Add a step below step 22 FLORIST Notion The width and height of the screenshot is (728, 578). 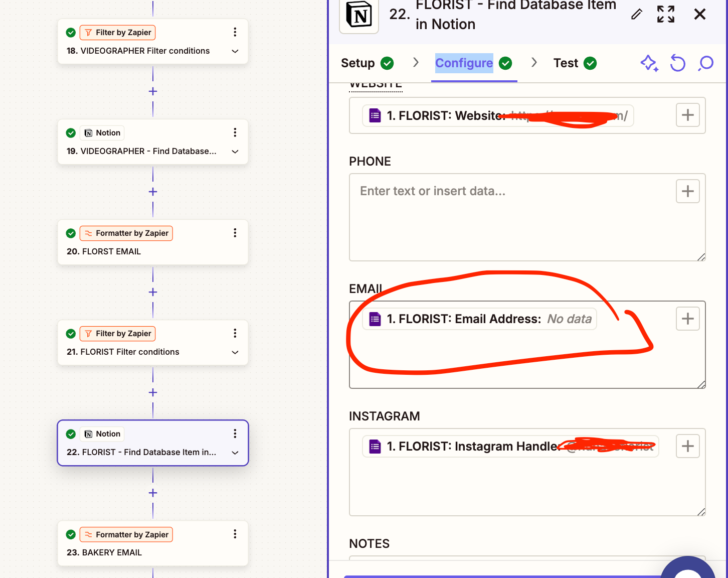(153, 493)
